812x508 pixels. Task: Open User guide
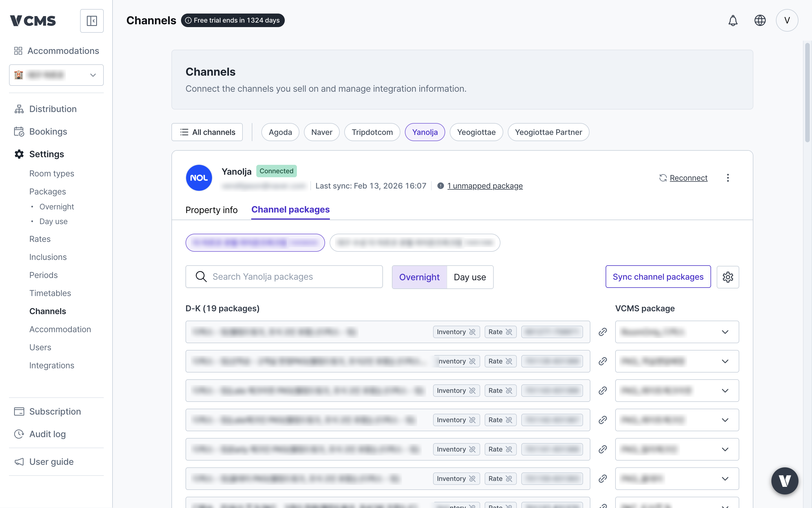tap(44, 462)
